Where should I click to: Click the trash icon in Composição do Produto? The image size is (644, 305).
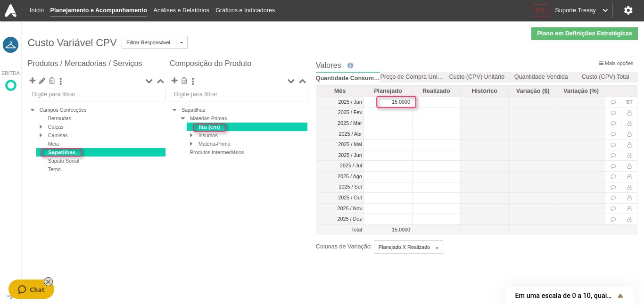click(184, 81)
